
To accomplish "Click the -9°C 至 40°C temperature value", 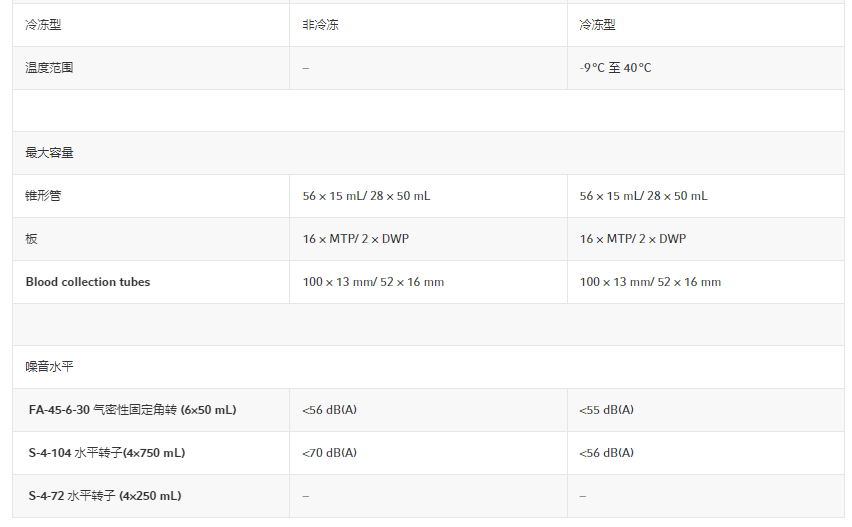I will (x=615, y=68).
